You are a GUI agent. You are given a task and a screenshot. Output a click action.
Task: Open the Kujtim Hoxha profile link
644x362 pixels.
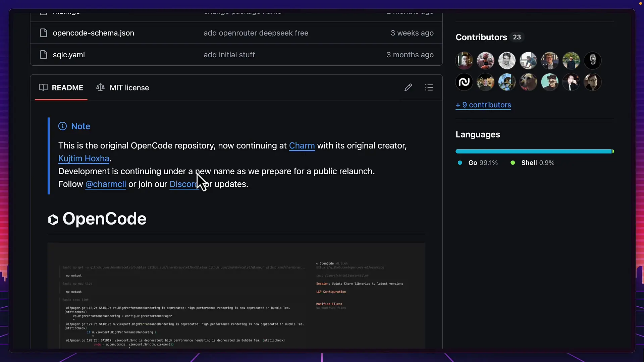[x=84, y=159]
